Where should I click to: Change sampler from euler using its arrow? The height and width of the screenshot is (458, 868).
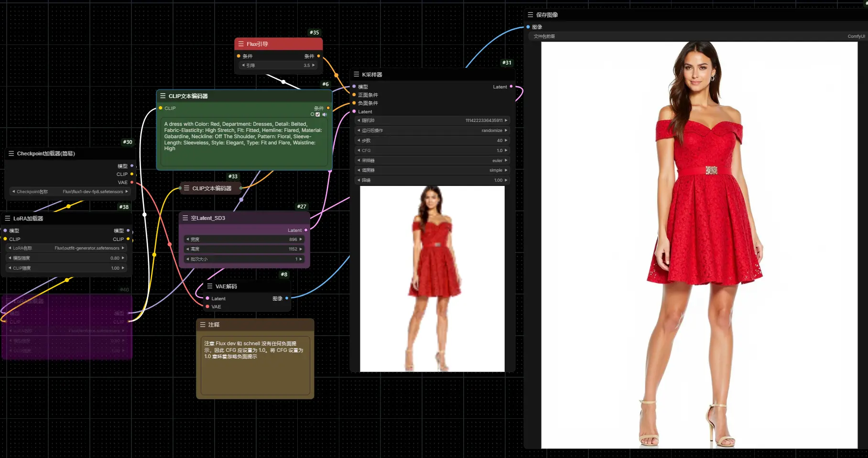[x=505, y=160]
